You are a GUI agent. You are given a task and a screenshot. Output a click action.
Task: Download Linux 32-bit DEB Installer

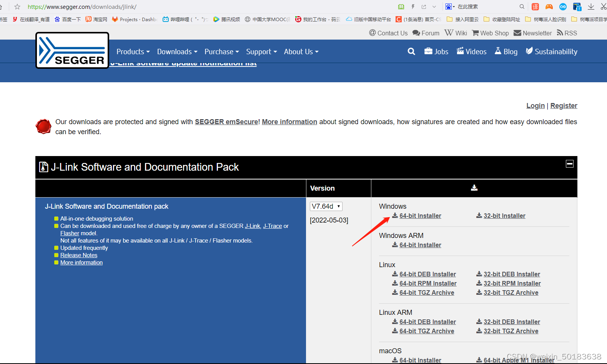click(x=508, y=274)
